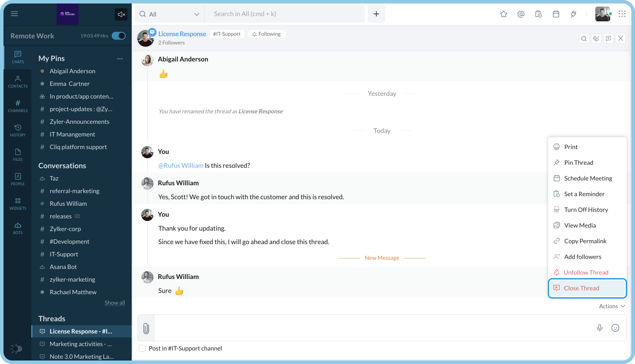
Task: Open mentions via the @ icon
Action: tap(521, 14)
